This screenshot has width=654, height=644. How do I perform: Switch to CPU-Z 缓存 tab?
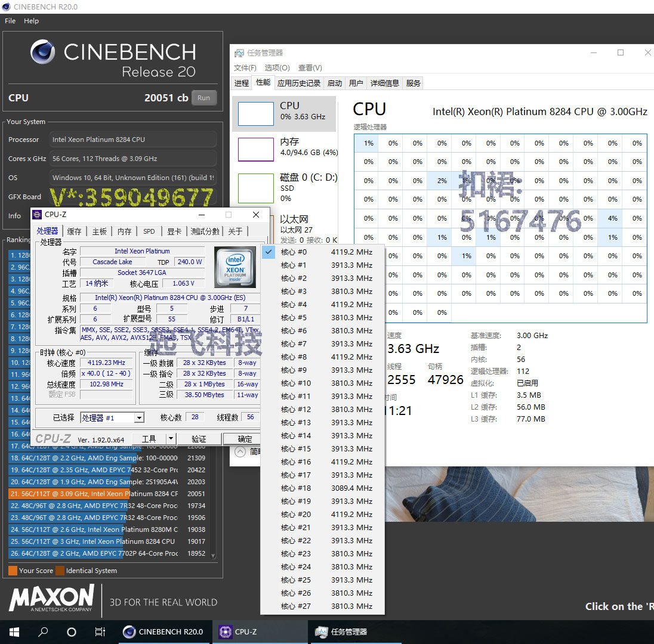tap(74, 231)
